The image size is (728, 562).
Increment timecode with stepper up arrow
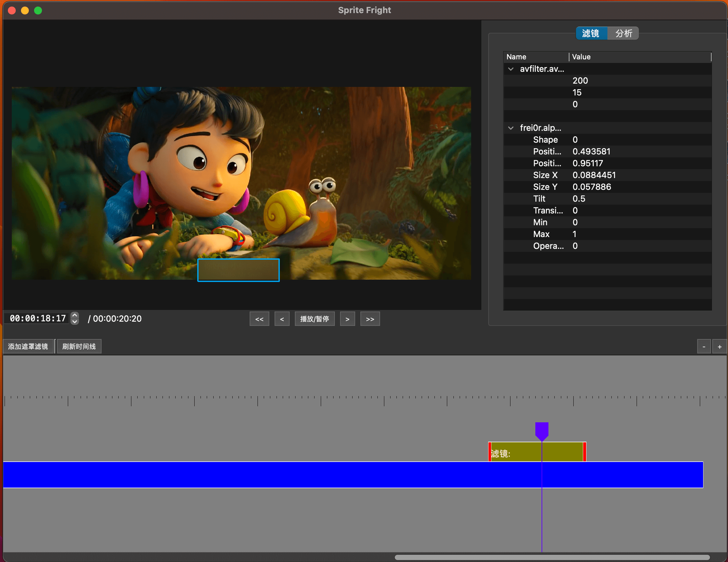point(75,315)
